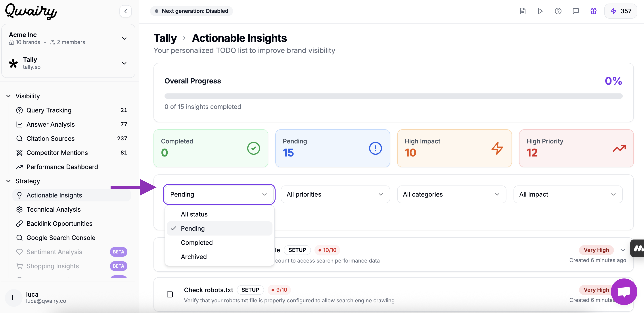Open the dark widget tab on right edge

coord(638,248)
